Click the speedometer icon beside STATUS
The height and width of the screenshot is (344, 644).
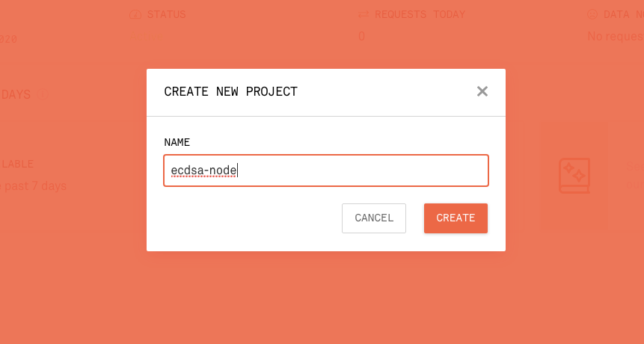point(135,15)
